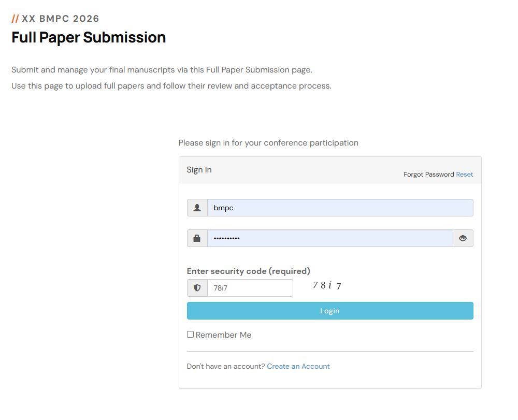Enable the Remember Me checkbox
Screen dimensions: 518x420
click(x=190, y=335)
